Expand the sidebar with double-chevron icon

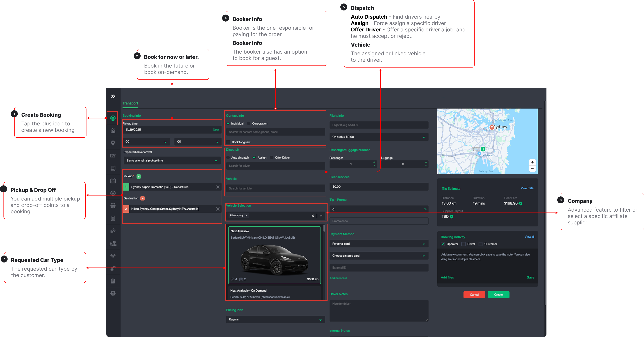click(113, 96)
